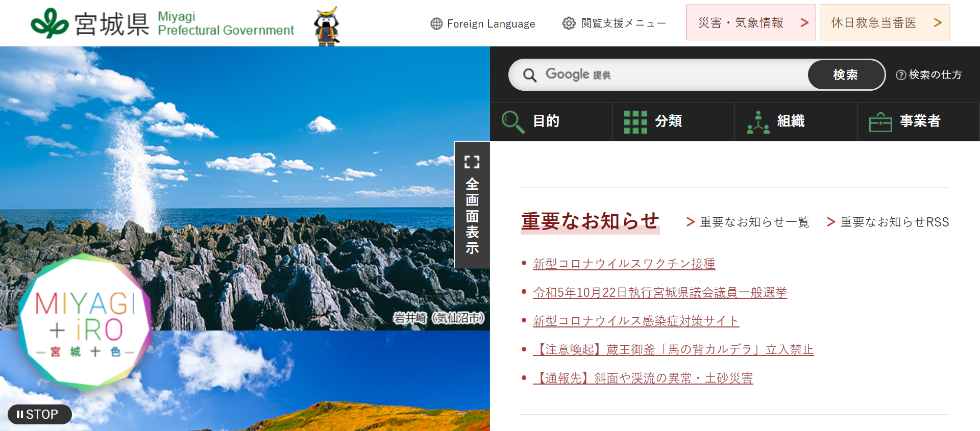Click the Miyagi Prefecture green clover logo
980x431 pixels.
[50, 23]
